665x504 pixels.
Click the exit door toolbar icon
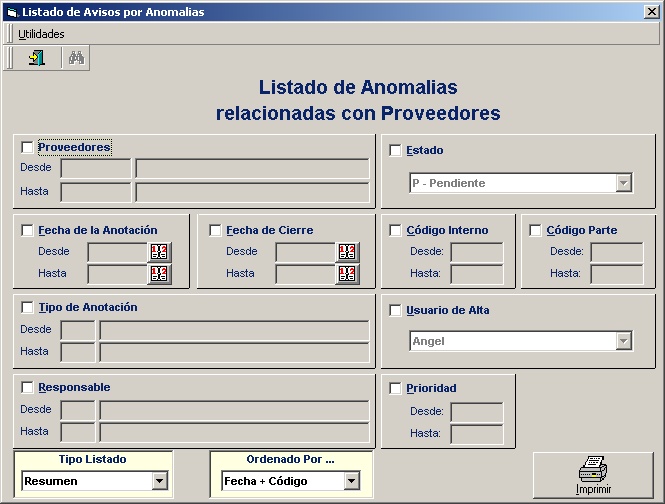click(x=37, y=58)
